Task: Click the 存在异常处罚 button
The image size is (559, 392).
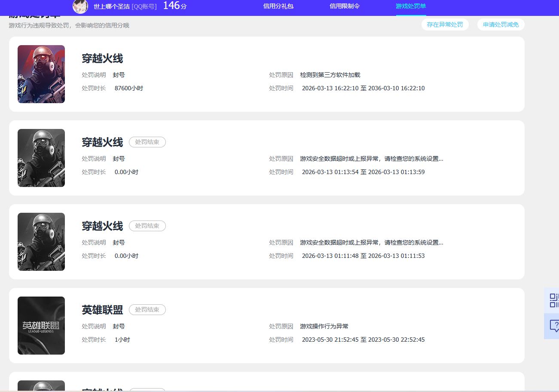Action: (445, 24)
